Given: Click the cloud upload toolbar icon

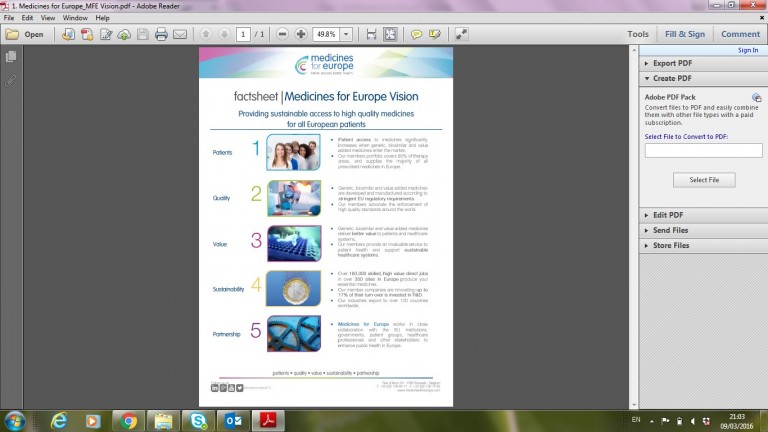Looking at the screenshot, I should (124, 34).
